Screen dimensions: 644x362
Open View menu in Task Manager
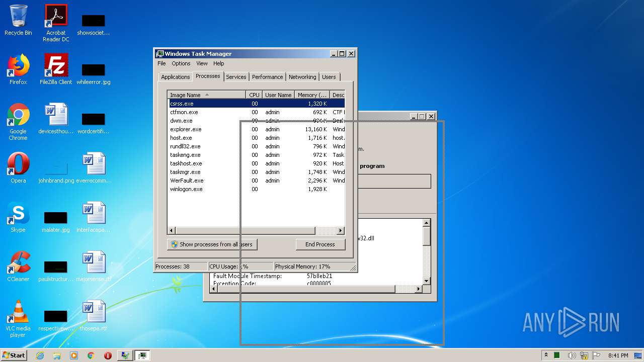[202, 63]
